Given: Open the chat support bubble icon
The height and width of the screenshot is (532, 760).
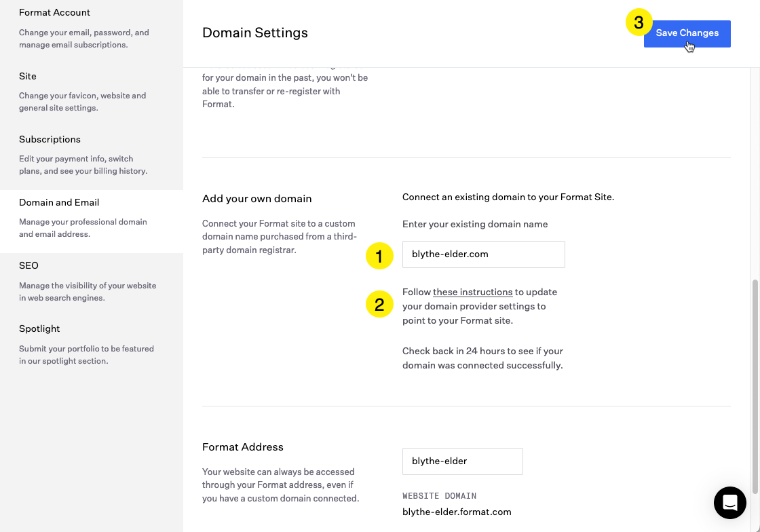Looking at the screenshot, I should tap(730, 503).
